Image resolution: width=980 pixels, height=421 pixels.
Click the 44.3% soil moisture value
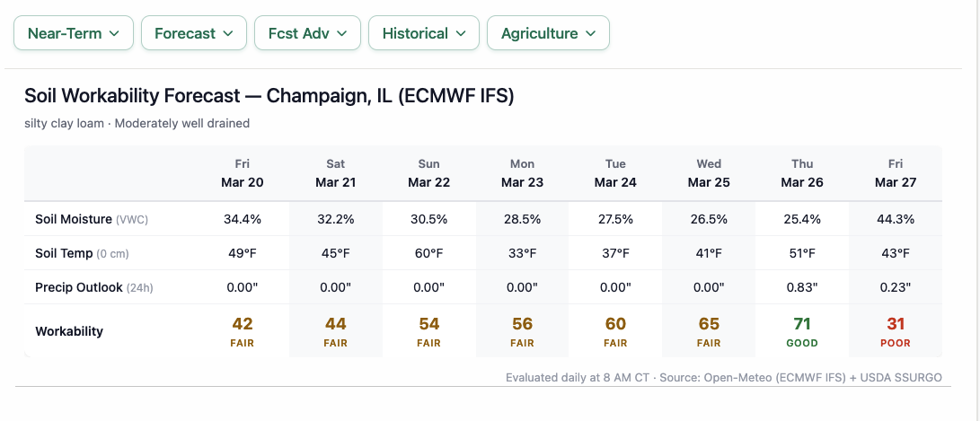896,219
